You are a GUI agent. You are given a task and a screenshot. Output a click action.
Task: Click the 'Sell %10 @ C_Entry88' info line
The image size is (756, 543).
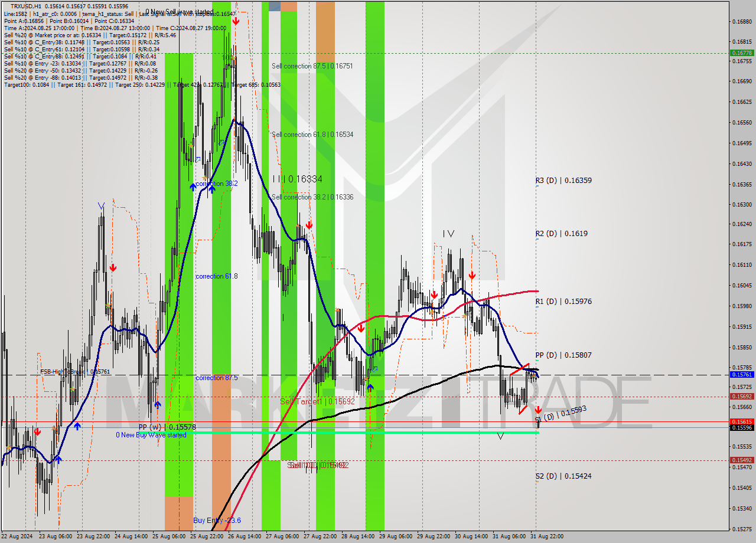(x=82, y=56)
